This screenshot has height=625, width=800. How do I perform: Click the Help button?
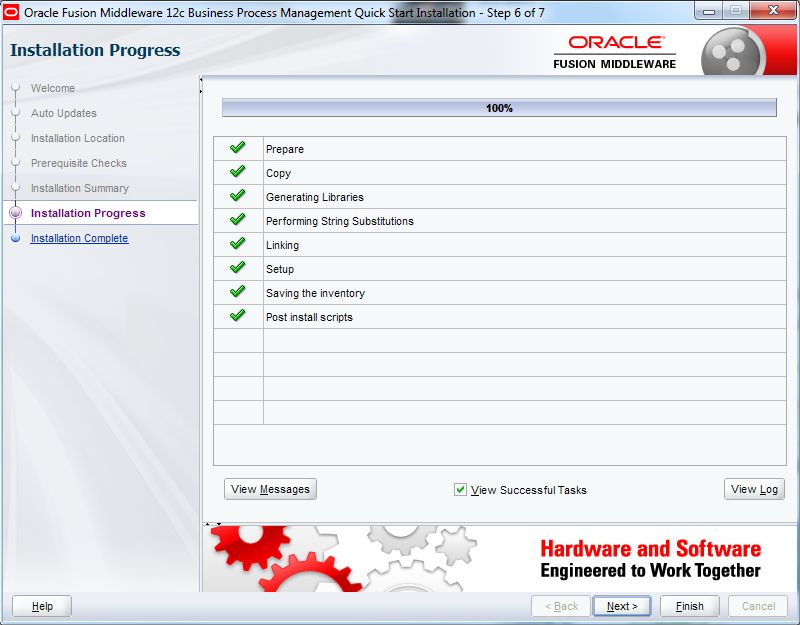[42, 606]
